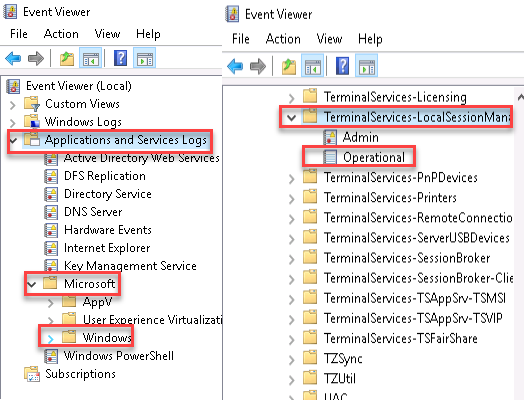Expand TerminalServices-Printers node
524x400 pixels.
(292, 199)
